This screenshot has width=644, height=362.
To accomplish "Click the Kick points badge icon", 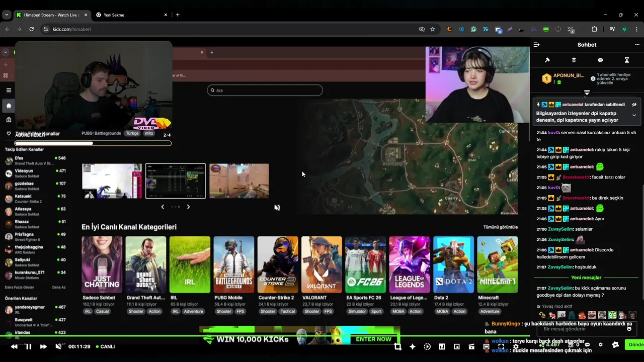I will [615, 345].
